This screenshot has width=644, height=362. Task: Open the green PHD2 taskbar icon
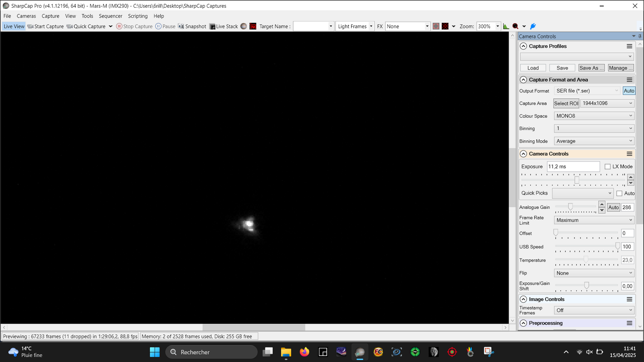pos(415,352)
